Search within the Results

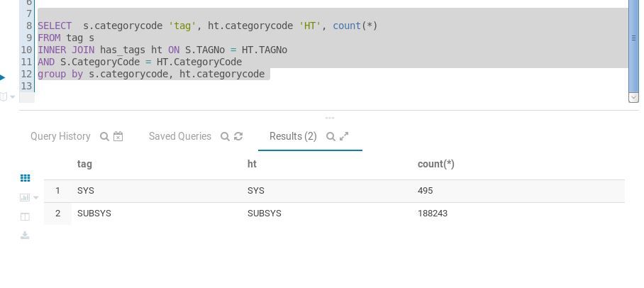(x=331, y=136)
